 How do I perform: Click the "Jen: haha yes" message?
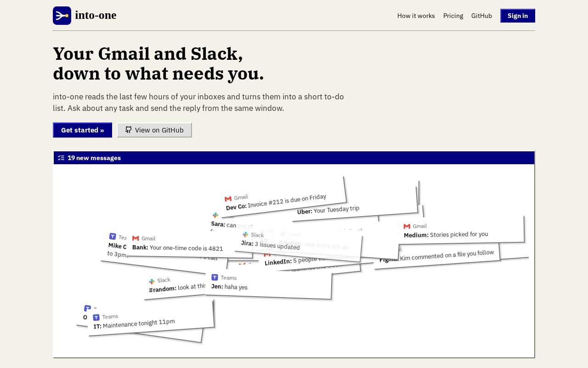[229, 287]
